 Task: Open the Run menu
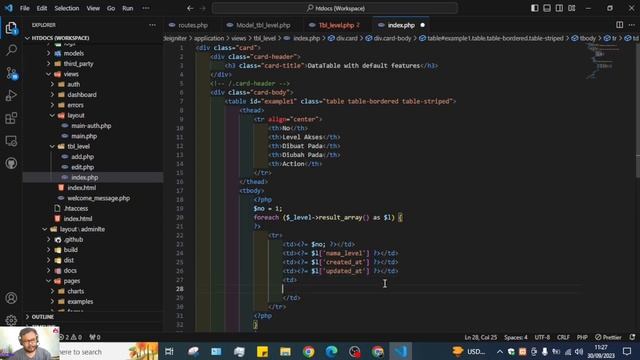[x=128, y=8]
